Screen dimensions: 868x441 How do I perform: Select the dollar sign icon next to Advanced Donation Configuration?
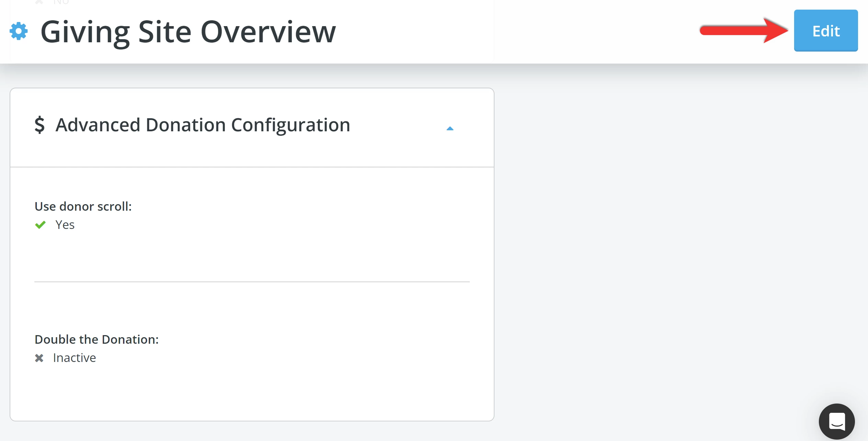pos(40,125)
